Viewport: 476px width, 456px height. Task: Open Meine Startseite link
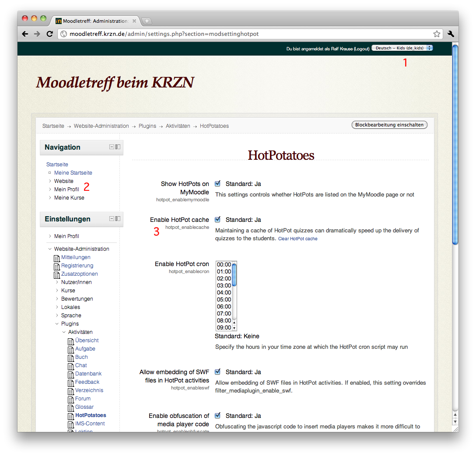click(73, 173)
